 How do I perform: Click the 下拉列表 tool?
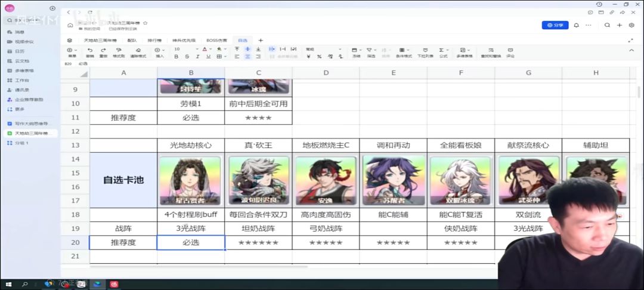point(426,53)
